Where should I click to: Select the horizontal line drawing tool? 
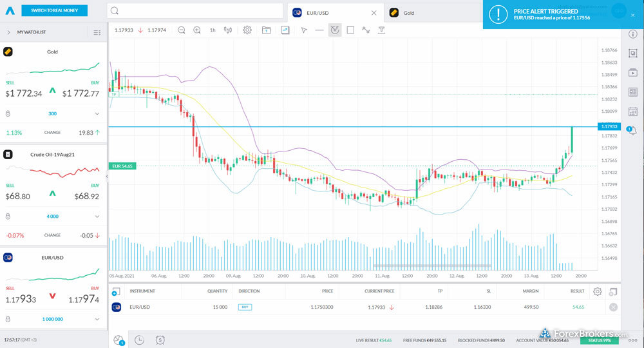[319, 30]
